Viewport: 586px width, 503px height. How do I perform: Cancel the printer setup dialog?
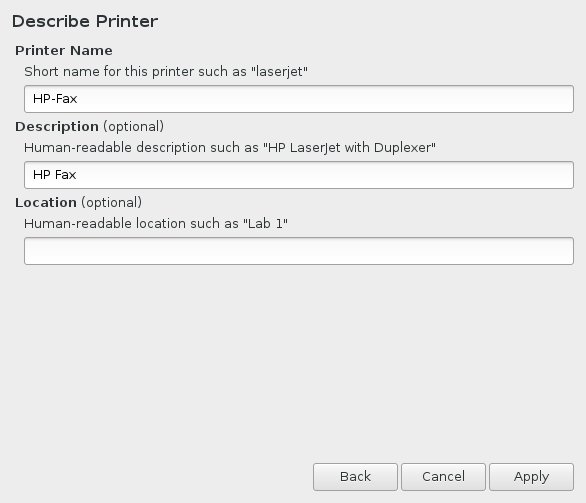443,477
